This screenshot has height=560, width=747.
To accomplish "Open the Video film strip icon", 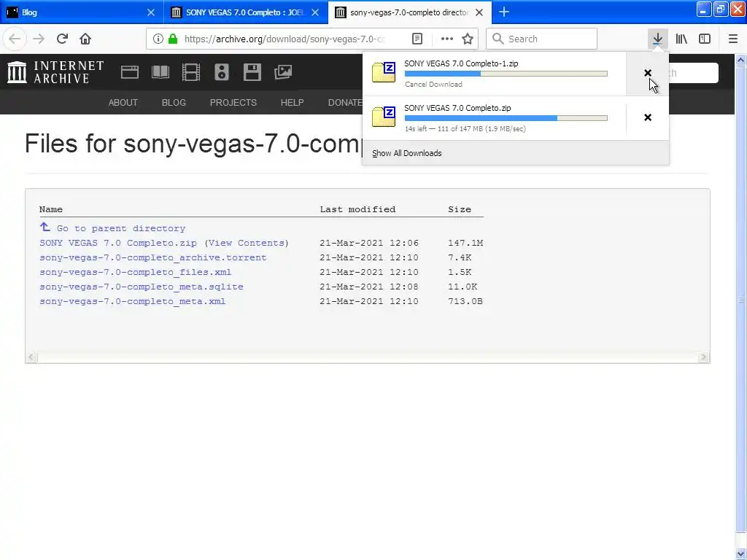I will click(191, 72).
